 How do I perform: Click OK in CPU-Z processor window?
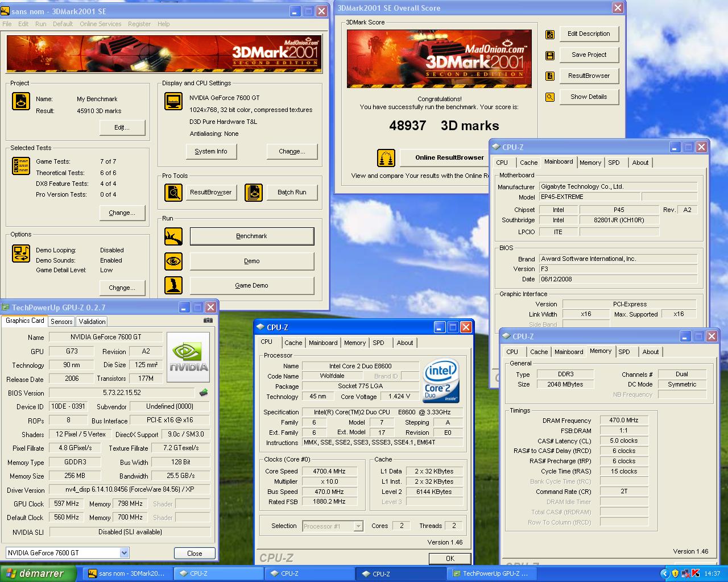coord(450,559)
